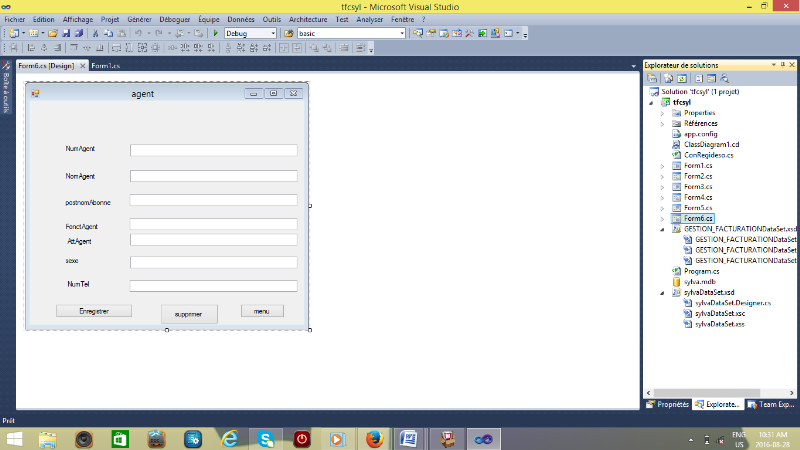Switch to the Form1.cs tab
This screenshot has width=800, height=450.
point(106,66)
